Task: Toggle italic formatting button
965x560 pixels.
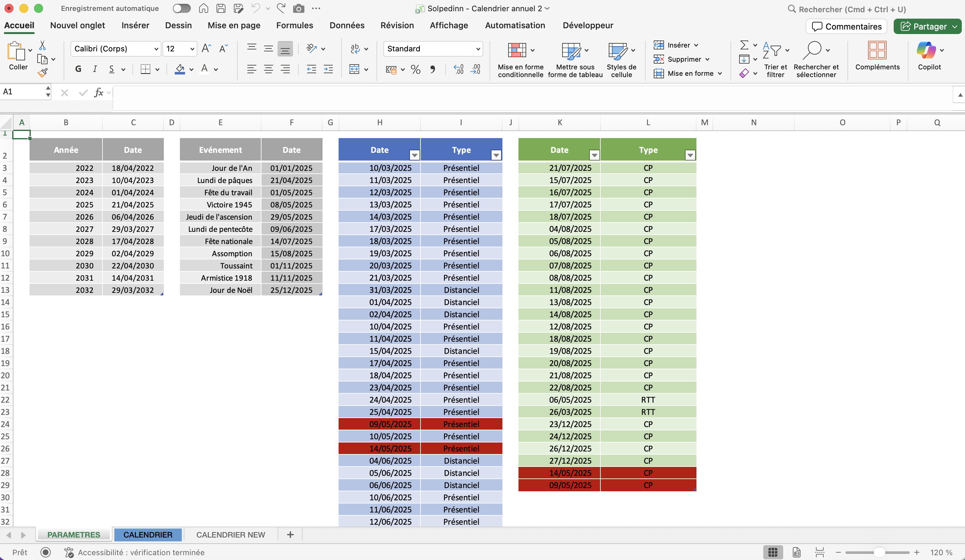Action: click(94, 69)
